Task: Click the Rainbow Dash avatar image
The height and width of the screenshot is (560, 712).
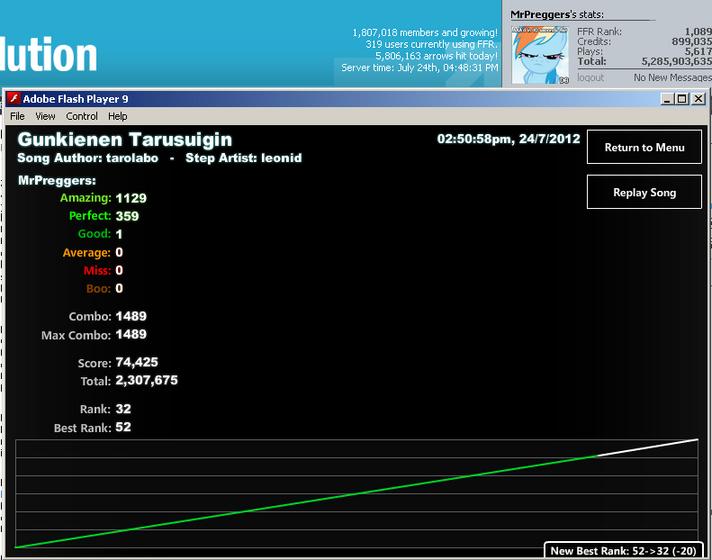Action: point(540,55)
